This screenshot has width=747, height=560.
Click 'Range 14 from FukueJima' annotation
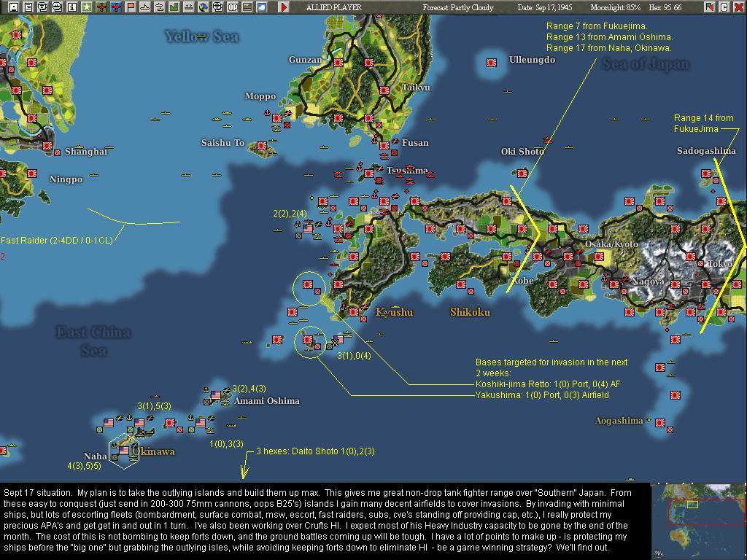704,123
